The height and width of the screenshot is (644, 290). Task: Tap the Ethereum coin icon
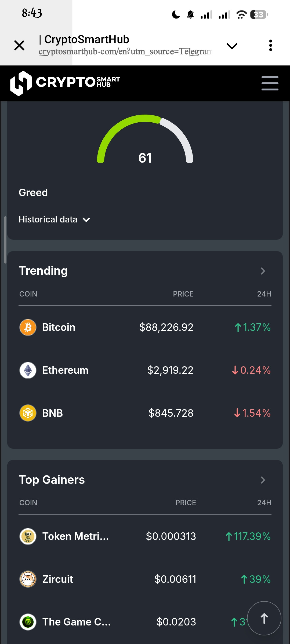coord(28,370)
